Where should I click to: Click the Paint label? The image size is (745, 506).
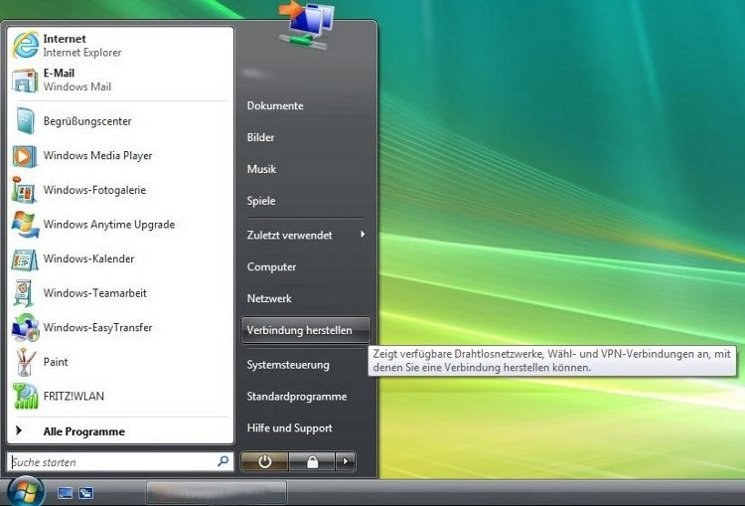pyautogui.click(x=56, y=362)
